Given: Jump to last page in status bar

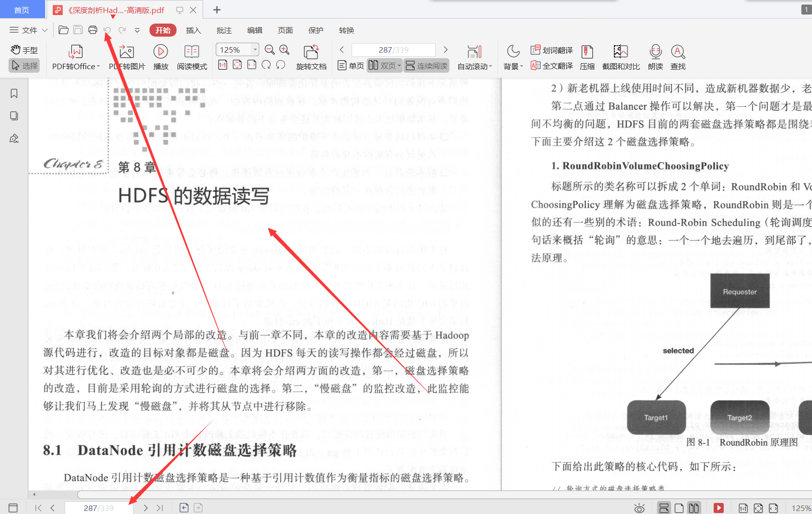Looking at the screenshot, I should coord(159,508).
